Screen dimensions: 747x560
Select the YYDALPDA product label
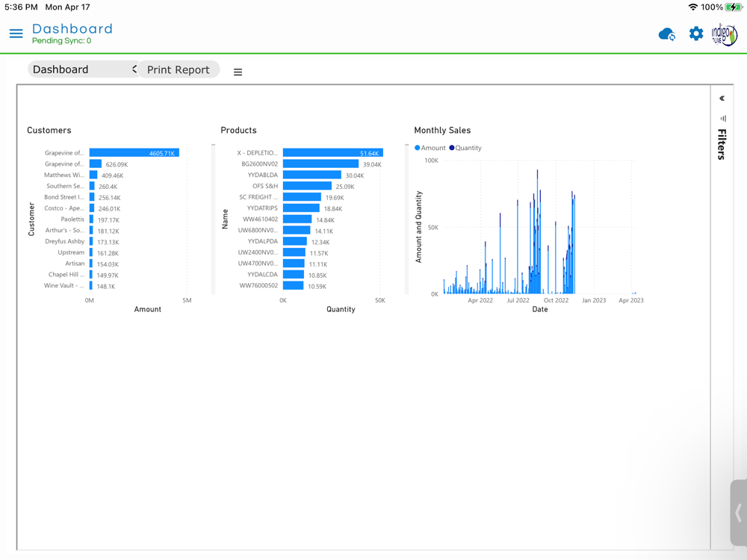pyautogui.click(x=262, y=241)
